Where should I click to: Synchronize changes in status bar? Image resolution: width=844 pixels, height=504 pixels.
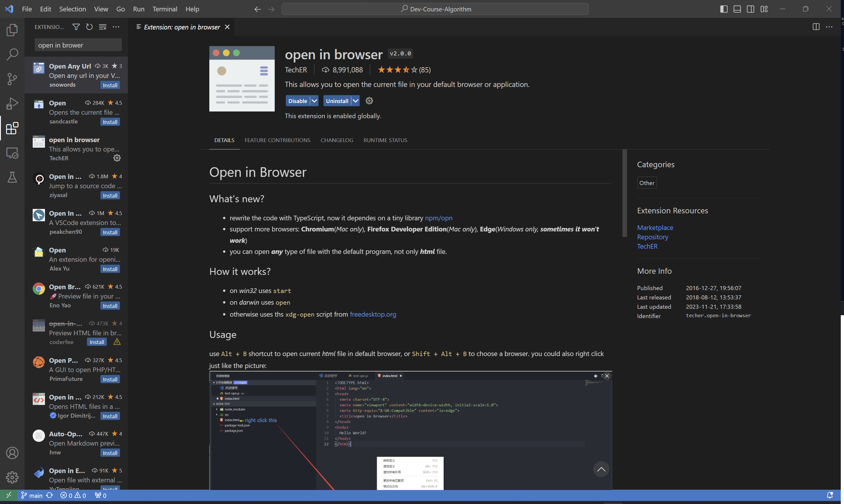coord(50,495)
